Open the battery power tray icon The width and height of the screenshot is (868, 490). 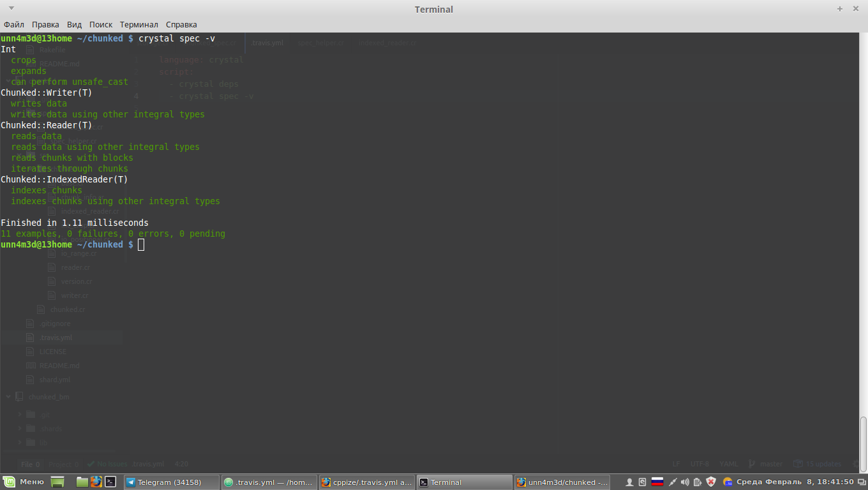698,482
